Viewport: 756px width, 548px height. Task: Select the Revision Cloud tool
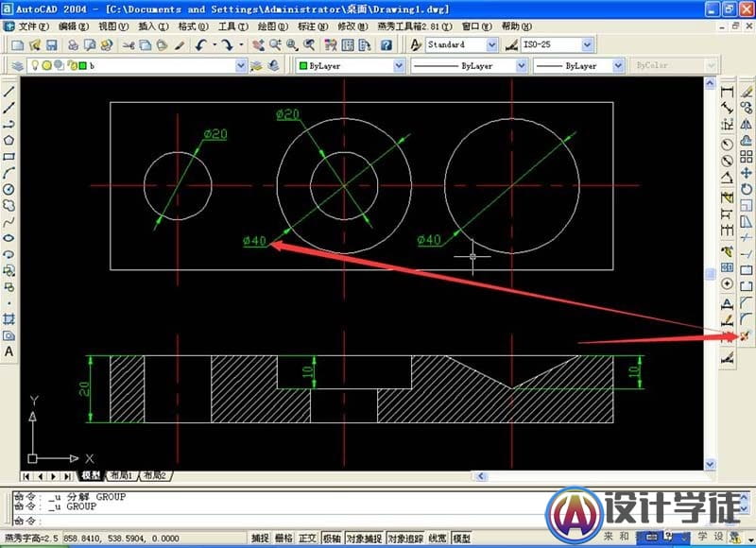(9, 206)
